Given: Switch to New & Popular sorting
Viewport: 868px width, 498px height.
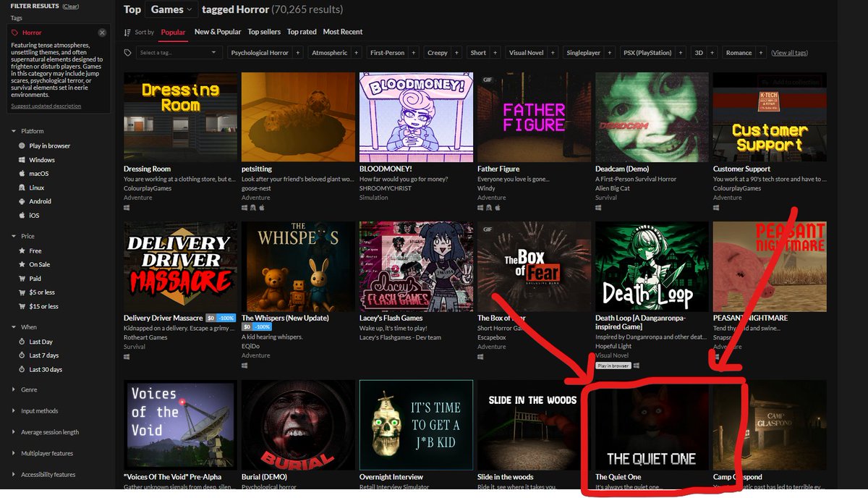Looking at the screenshot, I should [218, 32].
